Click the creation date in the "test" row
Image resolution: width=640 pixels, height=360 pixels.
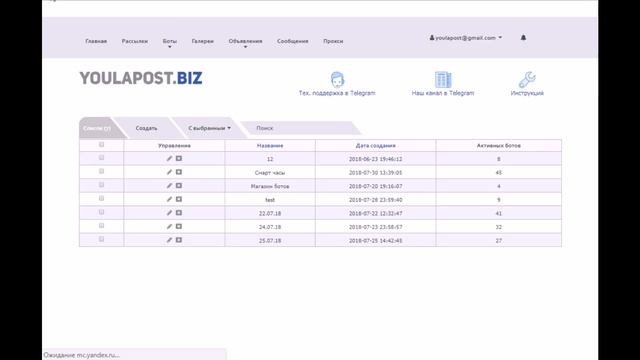click(376, 200)
